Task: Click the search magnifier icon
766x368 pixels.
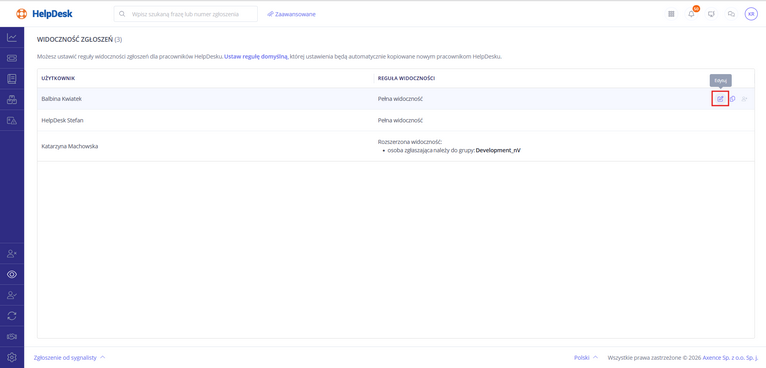Action: (122, 14)
